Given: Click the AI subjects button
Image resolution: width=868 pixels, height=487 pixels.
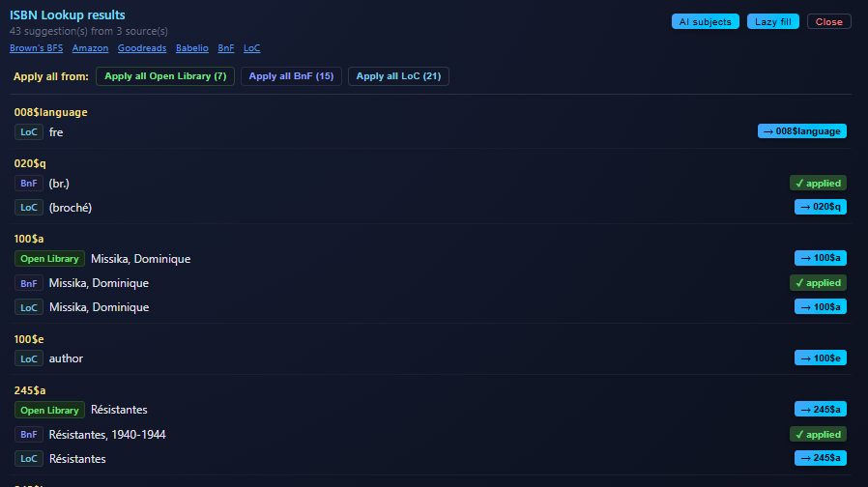Looking at the screenshot, I should (706, 21).
